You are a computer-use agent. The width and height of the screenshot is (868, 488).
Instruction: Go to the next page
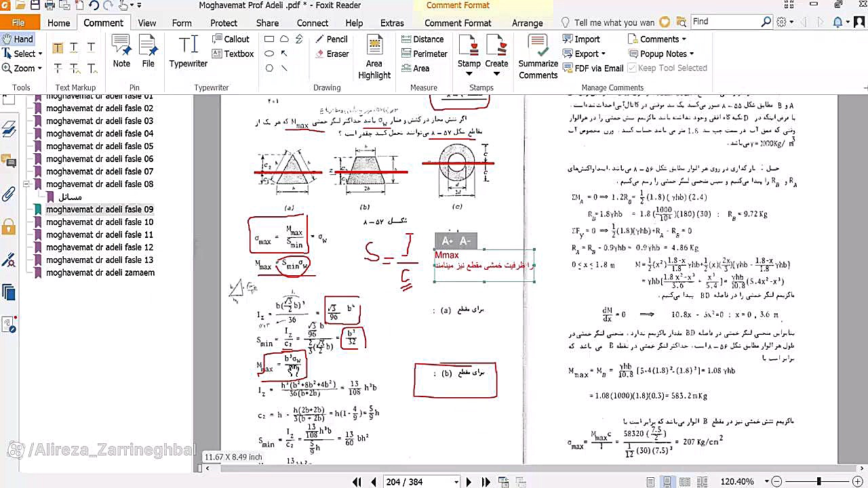(469, 482)
